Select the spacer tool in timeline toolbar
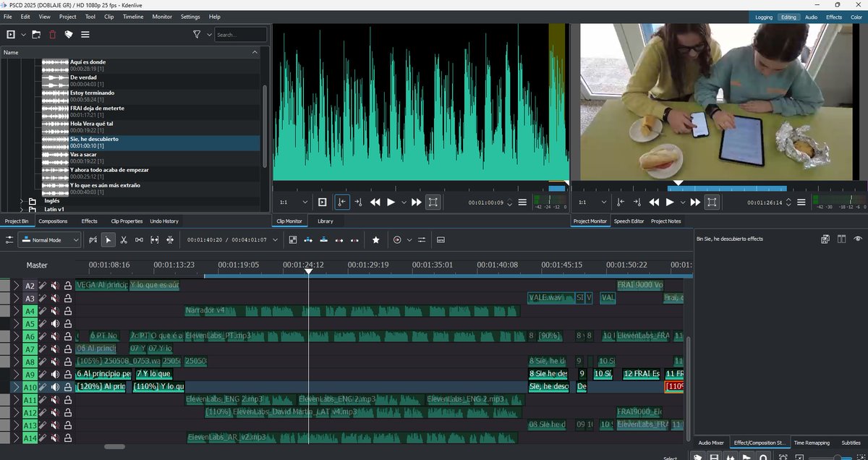The image size is (868, 460). tap(139, 239)
